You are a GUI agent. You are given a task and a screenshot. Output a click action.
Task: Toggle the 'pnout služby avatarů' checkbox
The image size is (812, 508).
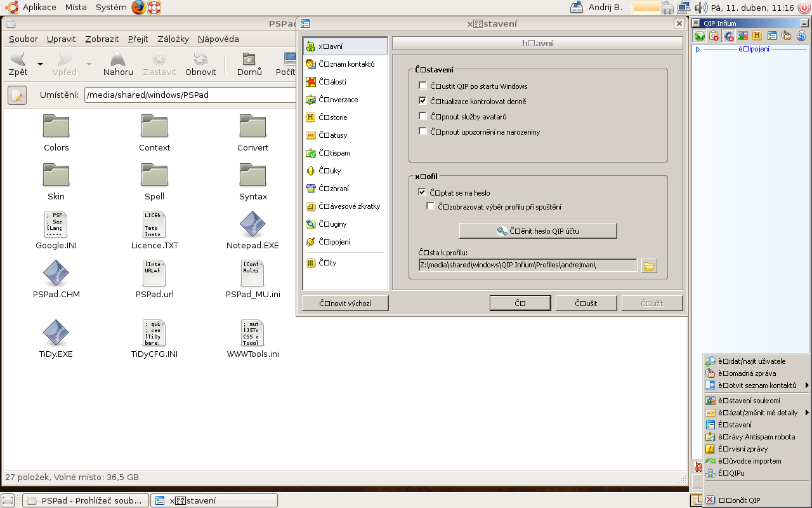[x=422, y=116]
